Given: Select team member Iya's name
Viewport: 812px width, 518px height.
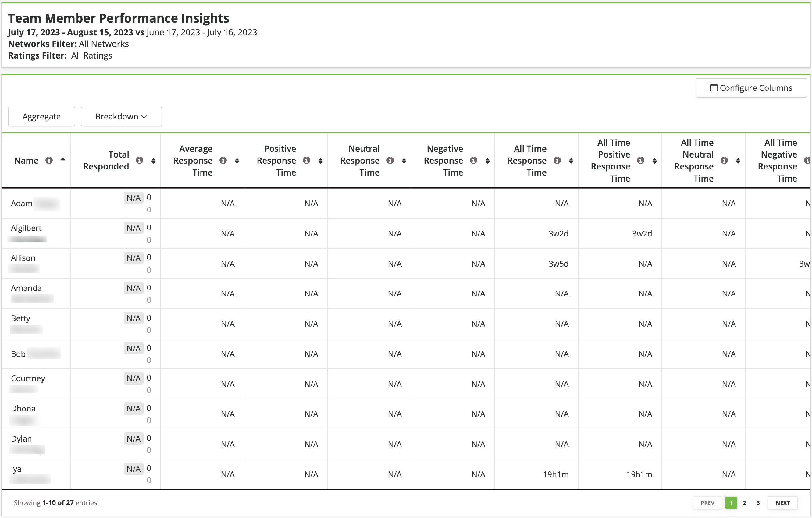Looking at the screenshot, I should (x=16, y=469).
